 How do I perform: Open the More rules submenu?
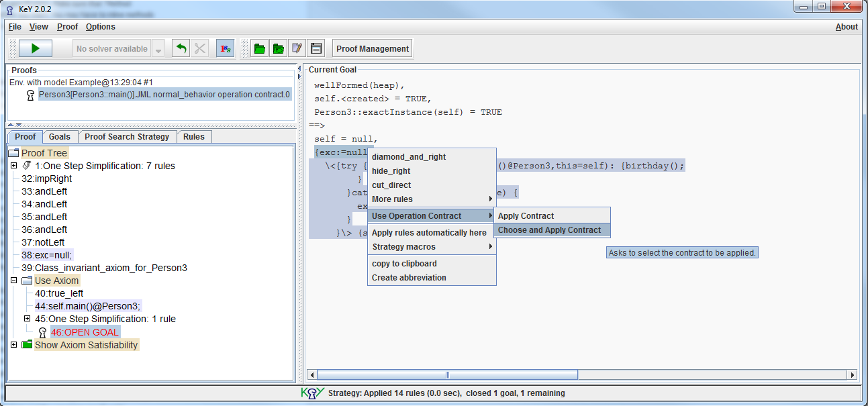click(x=432, y=199)
